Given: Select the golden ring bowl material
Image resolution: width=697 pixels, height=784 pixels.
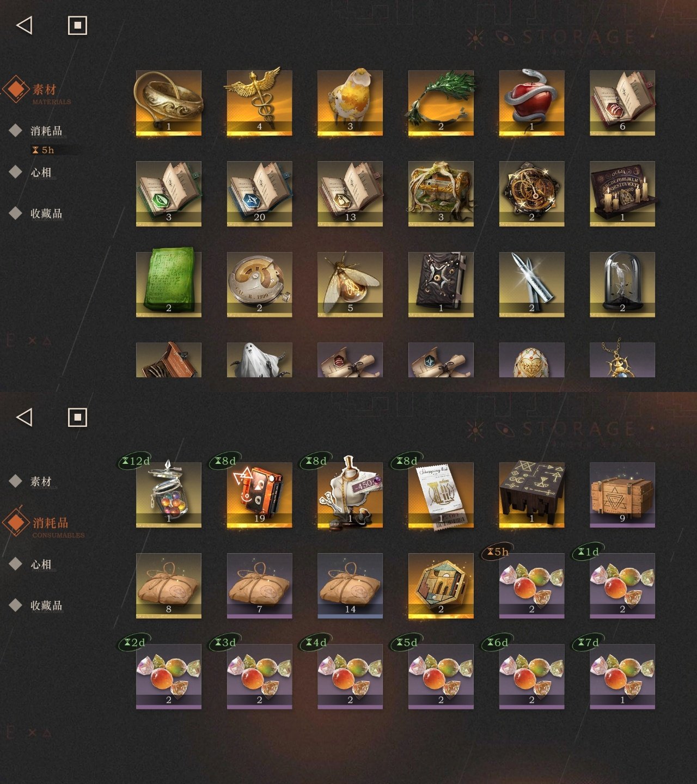Looking at the screenshot, I should (x=168, y=103).
